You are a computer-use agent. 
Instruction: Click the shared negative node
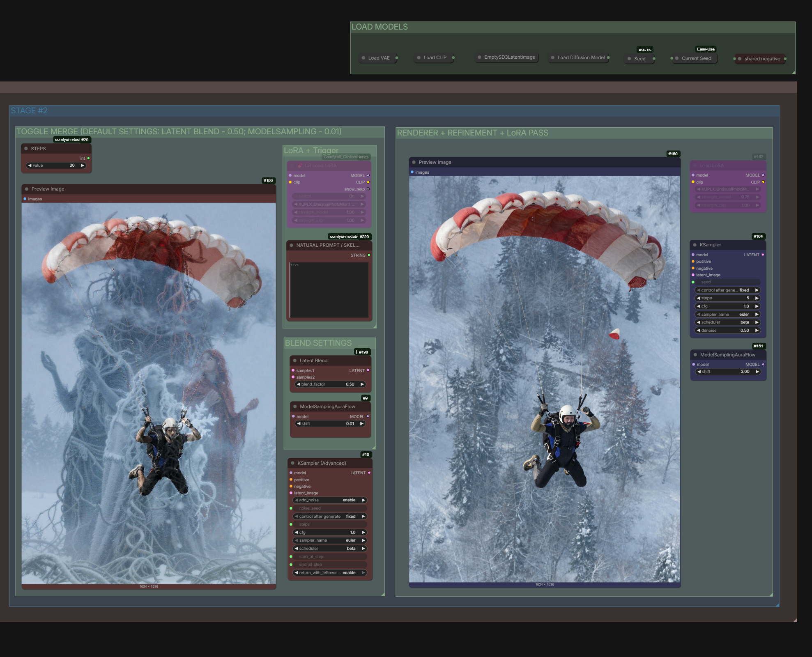pyautogui.click(x=762, y=59)
